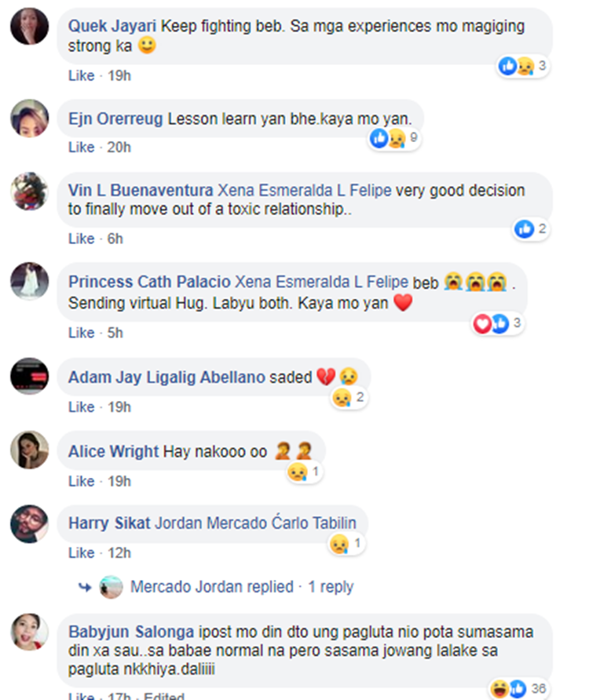View sad reactions on Adam Jay's comment
The height and width of the screenshot is (700, 589).
(349, 397)
